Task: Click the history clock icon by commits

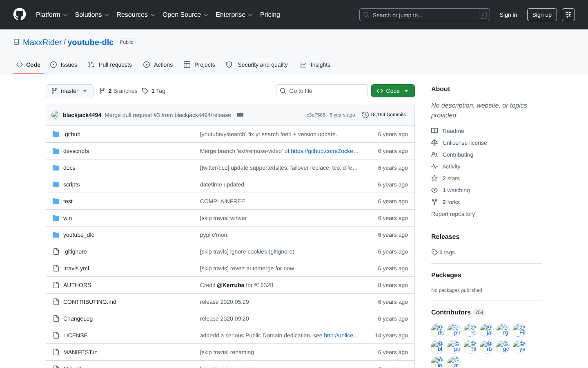Action: pos(365,115)
